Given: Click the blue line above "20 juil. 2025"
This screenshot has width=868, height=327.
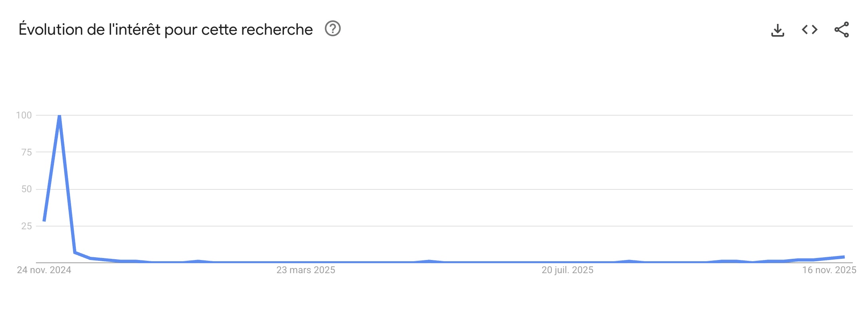Looking at the screenshot, I should [567, 262].
